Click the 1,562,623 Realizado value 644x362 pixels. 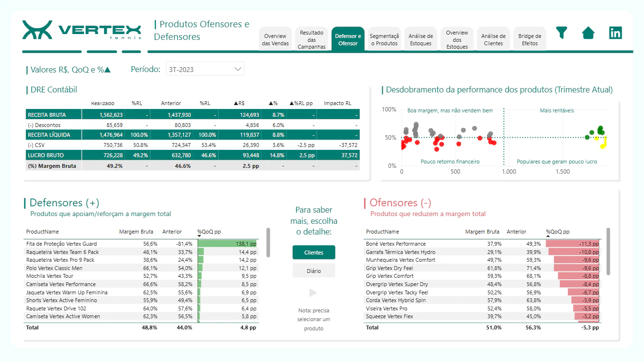pyautogui.click(x=110, y=115)
